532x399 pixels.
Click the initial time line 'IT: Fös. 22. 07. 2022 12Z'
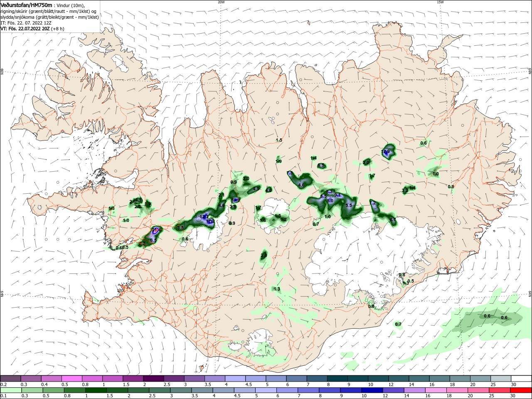tap(26, 23)
